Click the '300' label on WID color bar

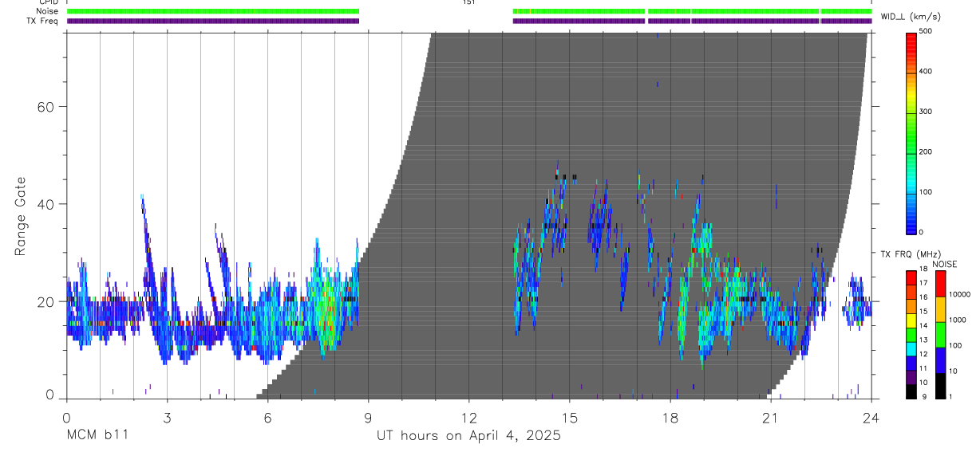point(925,112)
